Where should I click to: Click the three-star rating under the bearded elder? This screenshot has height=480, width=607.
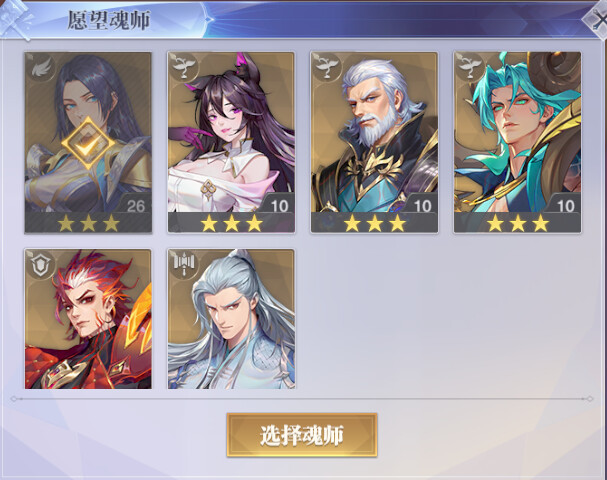point(374,223)
